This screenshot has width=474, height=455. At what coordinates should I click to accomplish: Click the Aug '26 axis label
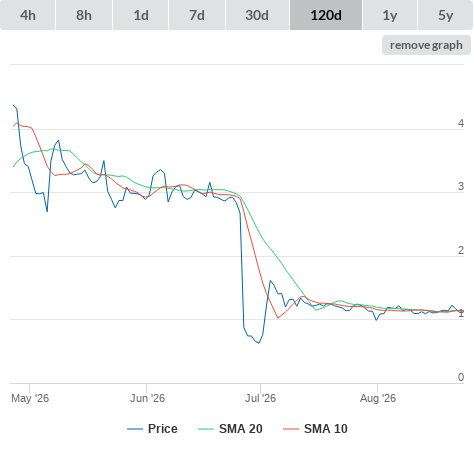(x=378, y=398)
